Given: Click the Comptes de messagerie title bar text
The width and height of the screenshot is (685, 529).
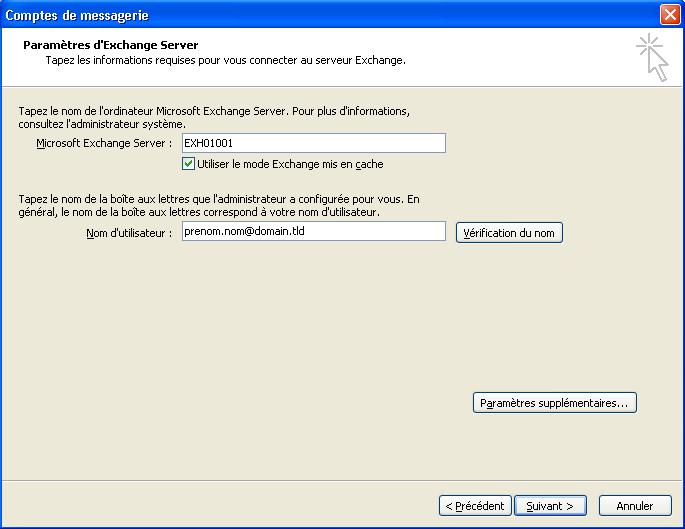Looking at the screenshot, I should point(77,15).
